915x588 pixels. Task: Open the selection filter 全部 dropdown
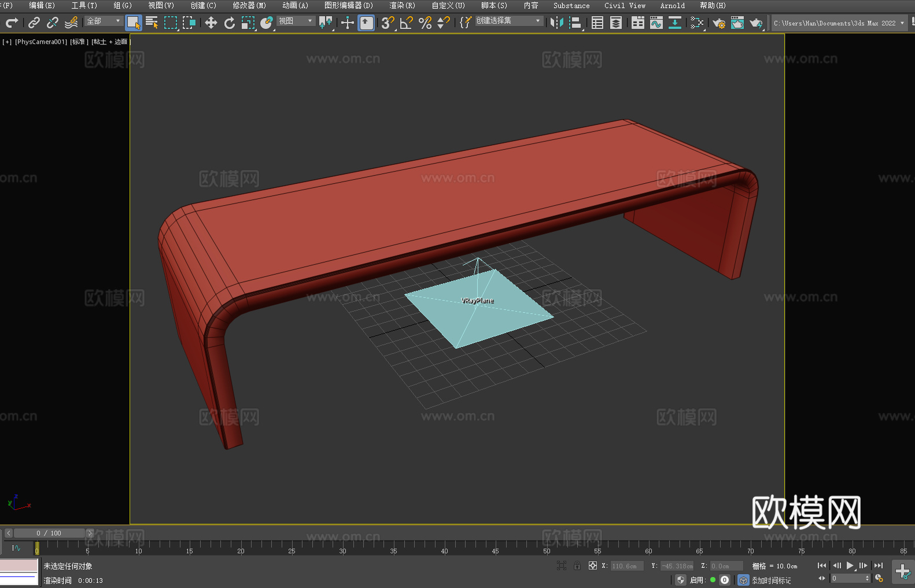pyautogui.click(x=104, y=21)
